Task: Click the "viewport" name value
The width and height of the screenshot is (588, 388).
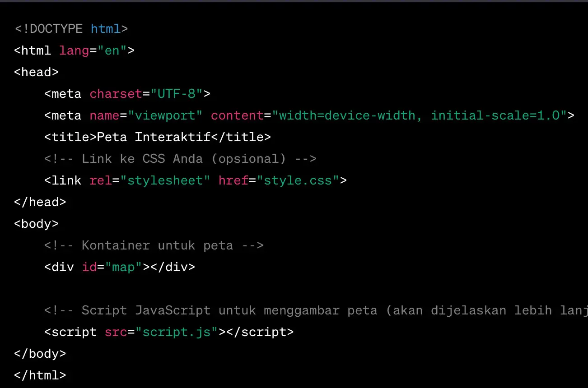Action: (x=165, y=115)
